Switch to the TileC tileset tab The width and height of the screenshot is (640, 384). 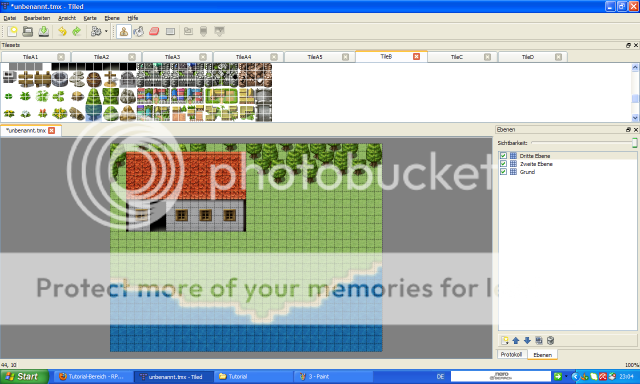[x=457, y=57]
